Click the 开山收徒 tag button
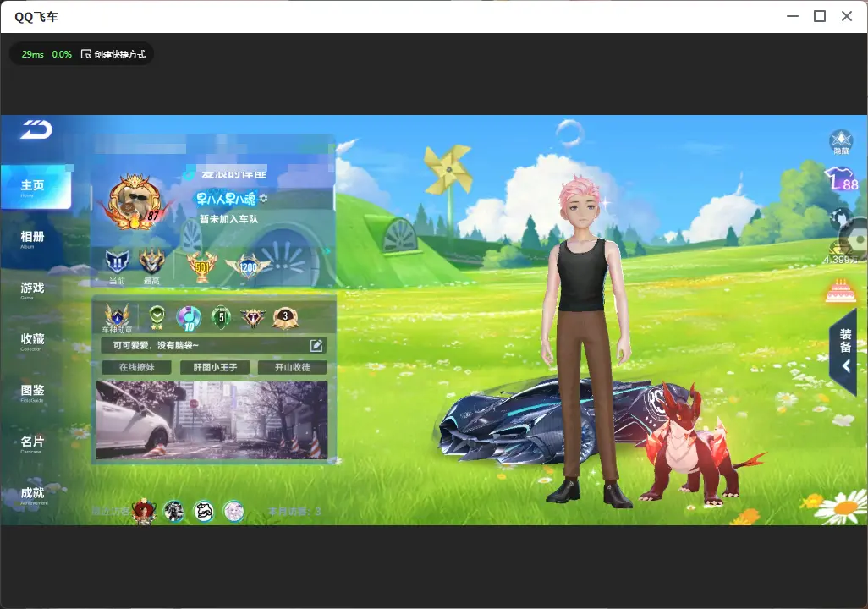The height and width of the screenshot is (609, 868). pos(292,367)
